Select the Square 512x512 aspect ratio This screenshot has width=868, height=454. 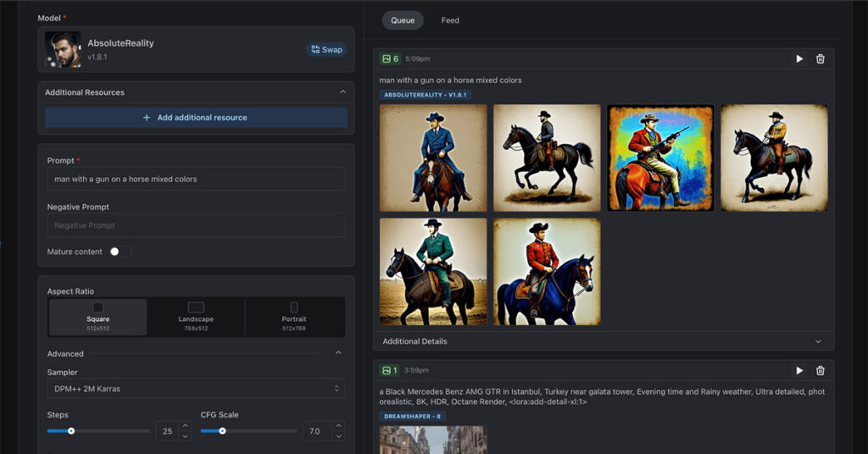pyautogui.click(x=97, y=317)
